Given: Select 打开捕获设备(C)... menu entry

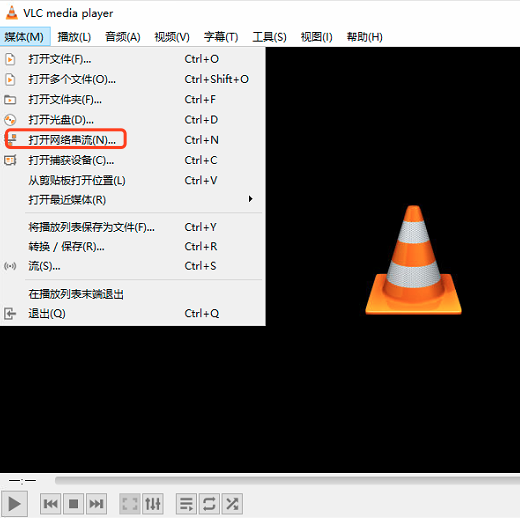Looking at the screenshot, I should click(x=133, y=160).
